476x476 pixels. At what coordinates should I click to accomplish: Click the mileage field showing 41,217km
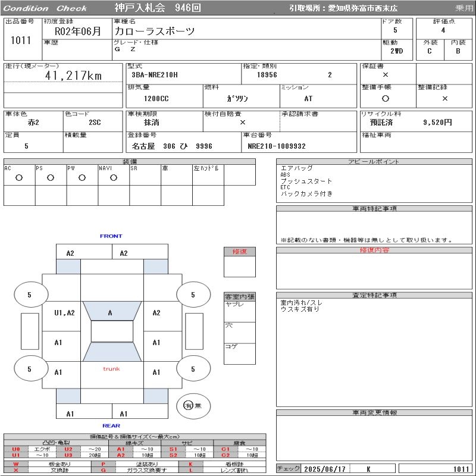click(74, 76)
